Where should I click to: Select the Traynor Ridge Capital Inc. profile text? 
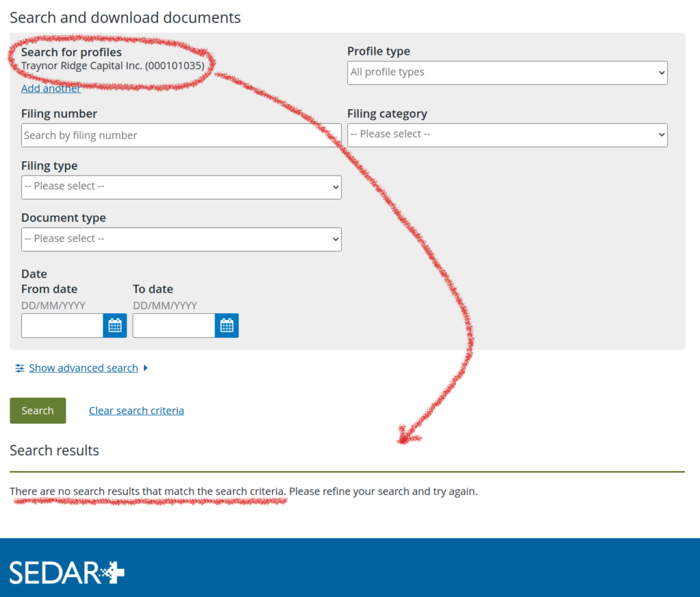tap(113, 66)
